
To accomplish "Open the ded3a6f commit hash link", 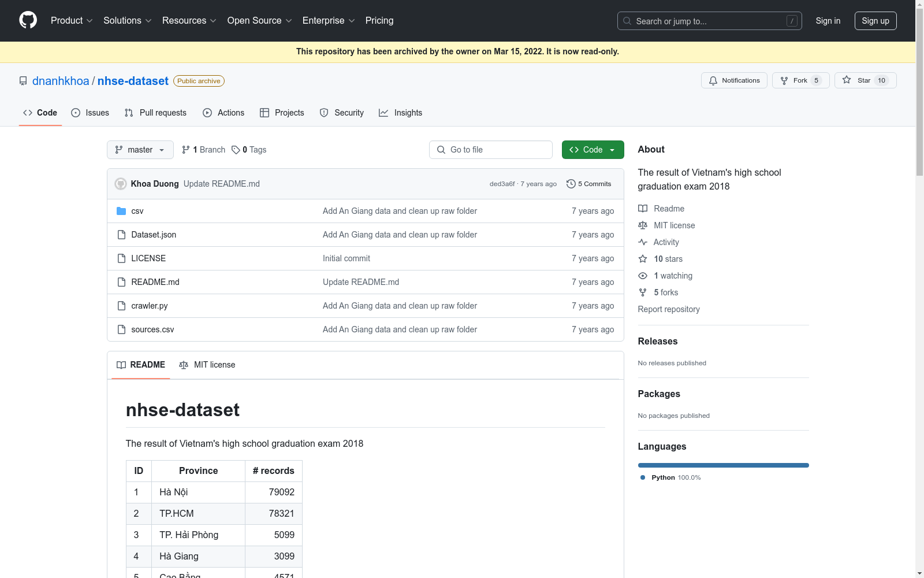I will coord(502,184).
